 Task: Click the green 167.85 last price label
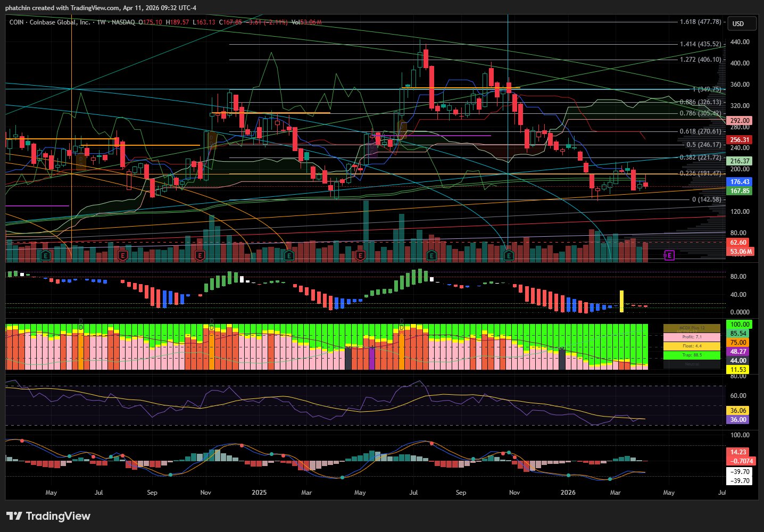[739, 191]
